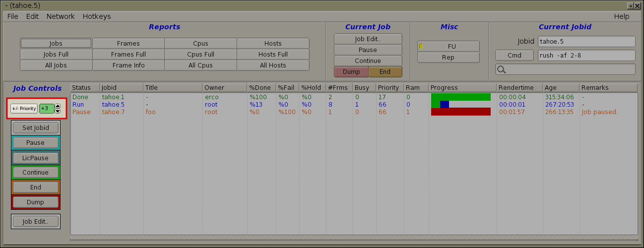Click the Jobid text field
The image size is (644, 248).
(586, 42)
